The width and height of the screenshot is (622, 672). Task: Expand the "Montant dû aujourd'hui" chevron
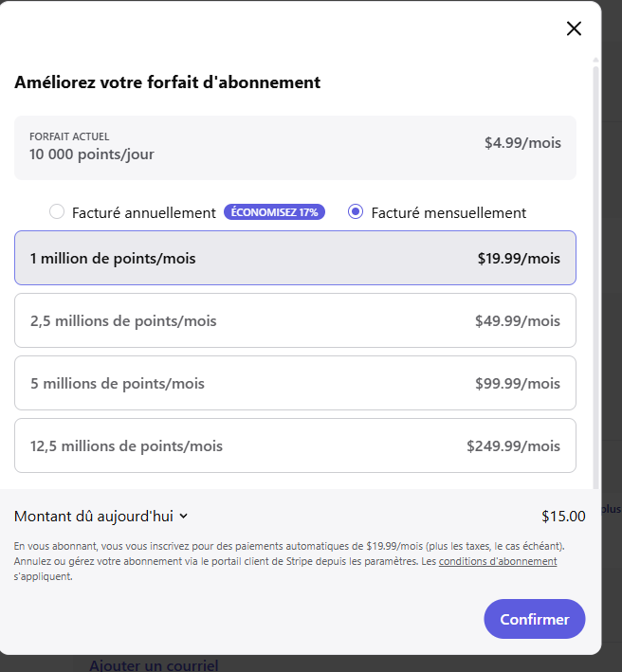coord(184,517)
